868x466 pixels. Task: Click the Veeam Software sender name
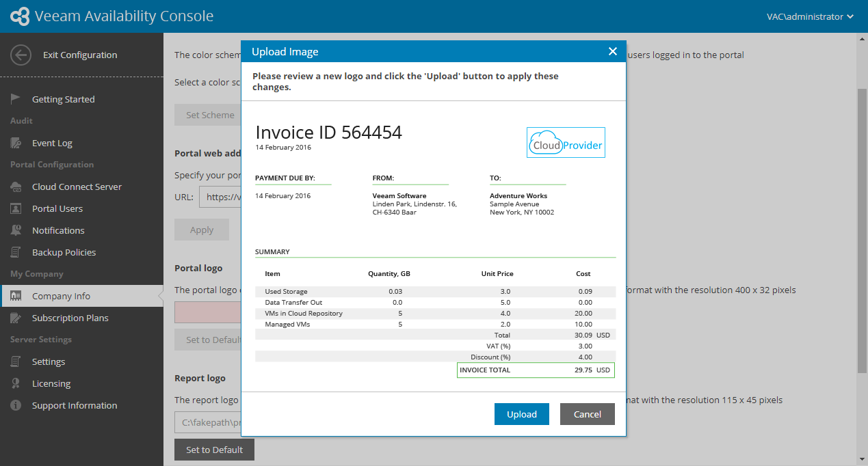(x=399, y=196)
